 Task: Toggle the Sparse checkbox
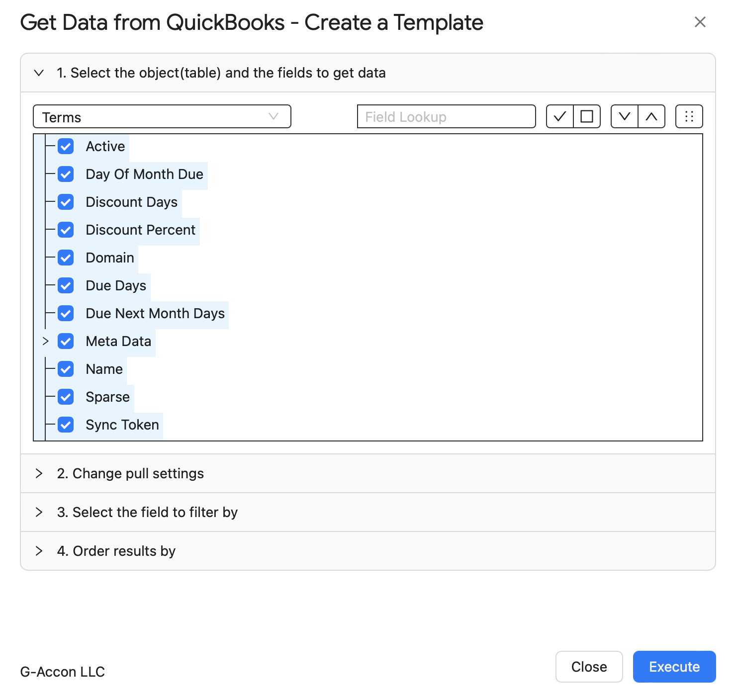pyautogui.click(x=66, y=397)
